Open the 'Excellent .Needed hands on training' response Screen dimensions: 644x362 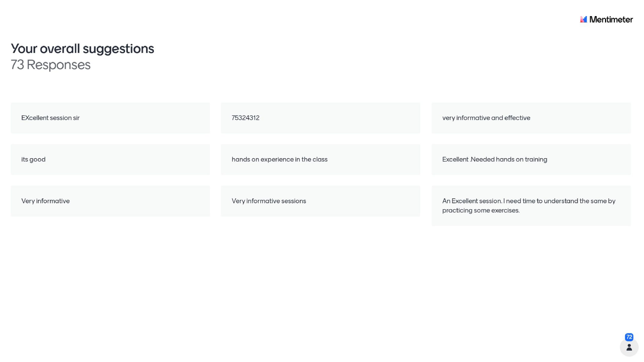tap(531, 159)
